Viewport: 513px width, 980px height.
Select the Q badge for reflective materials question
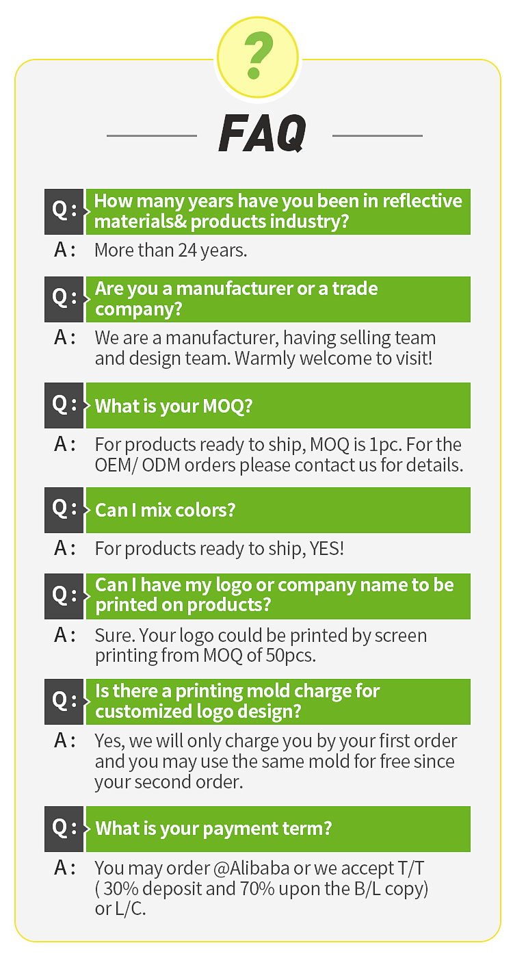pos(64,211)
